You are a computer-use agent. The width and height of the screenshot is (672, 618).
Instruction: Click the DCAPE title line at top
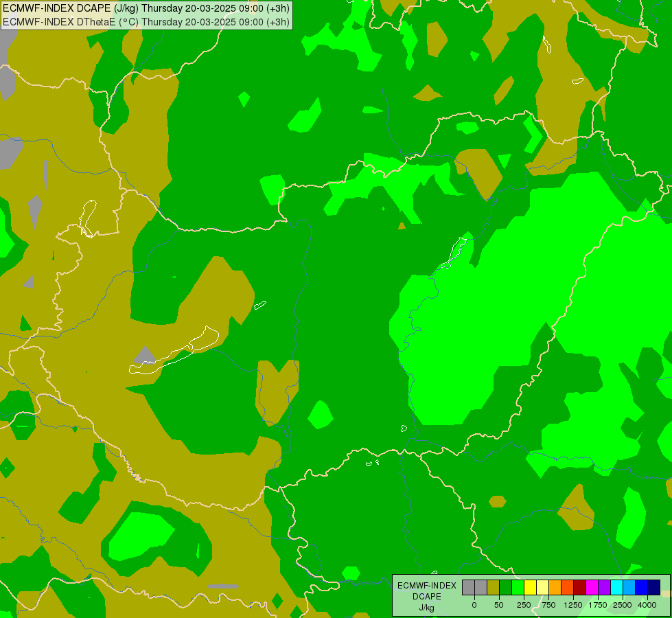point(146,8)
